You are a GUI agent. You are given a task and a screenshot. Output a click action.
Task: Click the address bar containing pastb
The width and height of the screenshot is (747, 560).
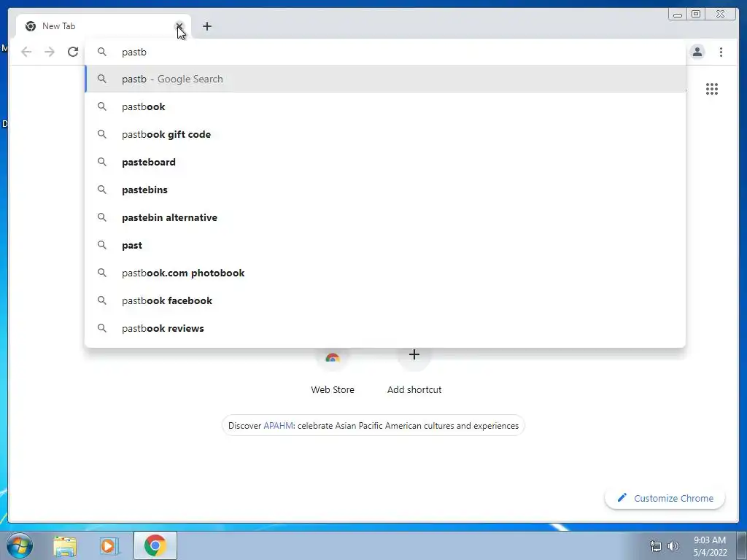click(385, 52)
